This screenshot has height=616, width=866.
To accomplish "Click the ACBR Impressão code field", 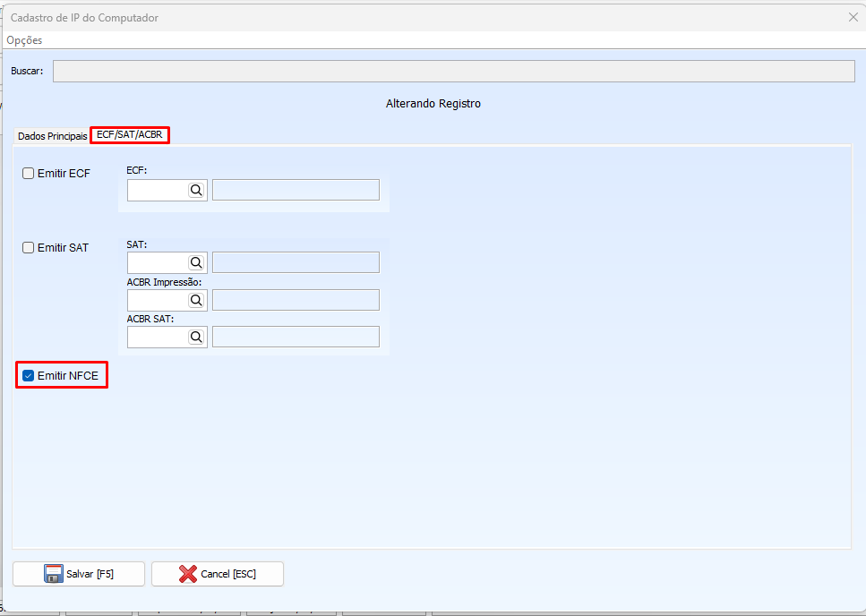I will pyautogui.click(x=157, y=300).
